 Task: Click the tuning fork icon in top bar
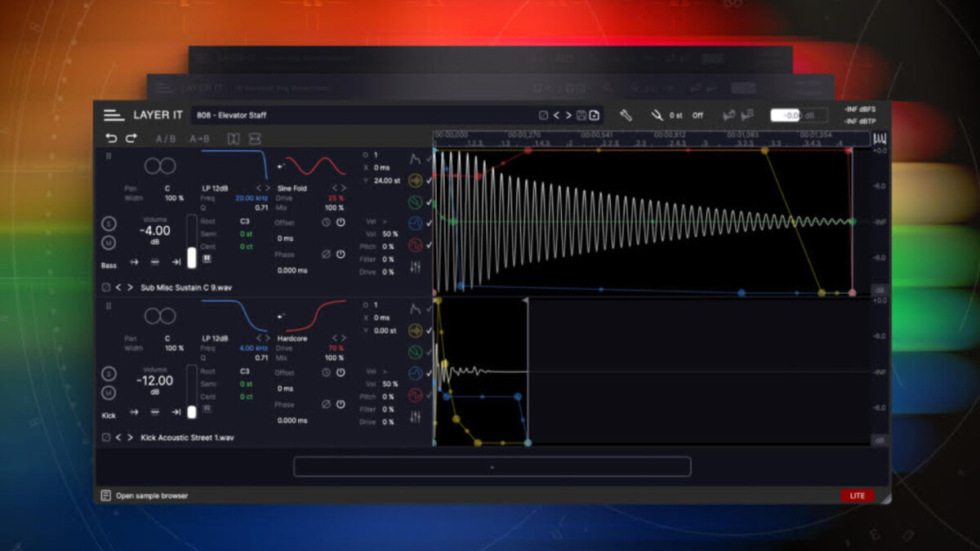(657, 115)
